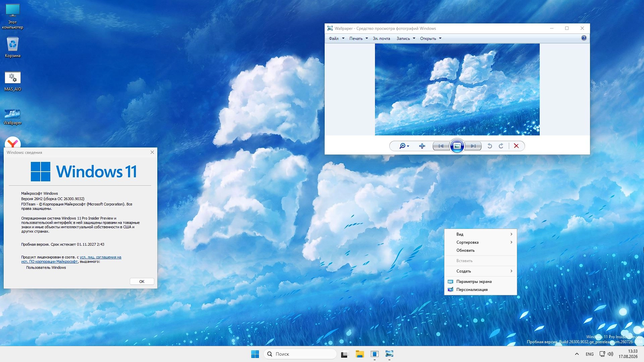This screenshot has width=644, height=362.
Task: Delete photo with the red X icon
Action: pyautogui.click(x=516, y=146)
